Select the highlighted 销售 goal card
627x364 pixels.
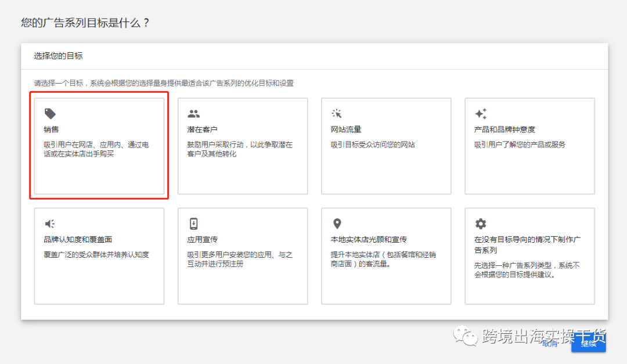click(99, 145)
